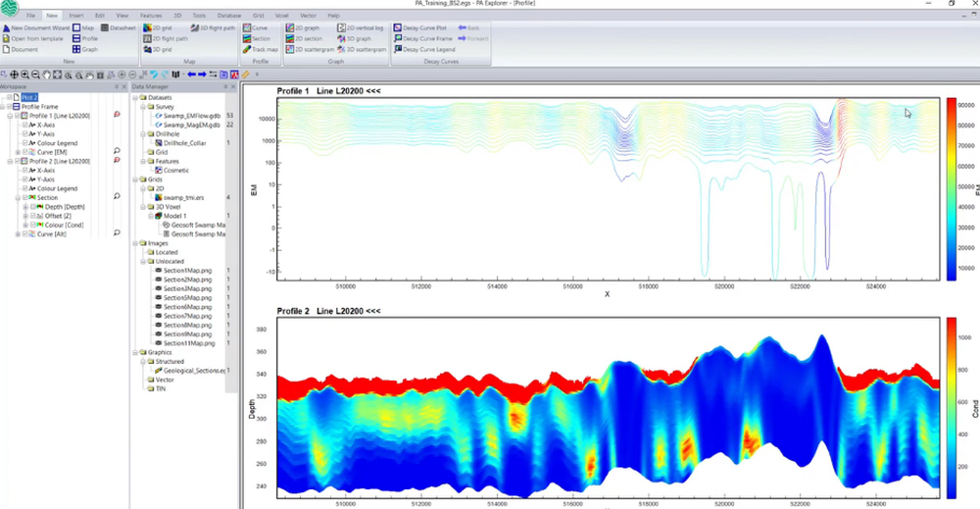This screenshot has height=509, width=980.
Task: Go to next line with blue right arrow
Action: (x=202, y=75)
